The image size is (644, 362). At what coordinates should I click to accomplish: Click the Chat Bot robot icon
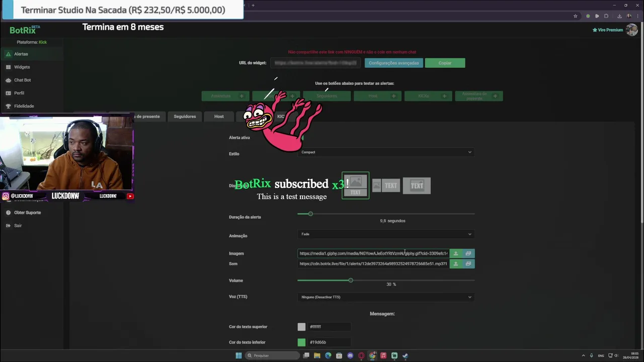coord(8,80)
